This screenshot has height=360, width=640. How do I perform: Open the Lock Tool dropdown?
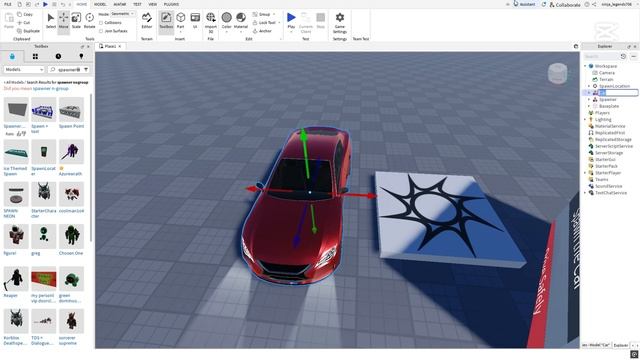(x=279, y=23)
